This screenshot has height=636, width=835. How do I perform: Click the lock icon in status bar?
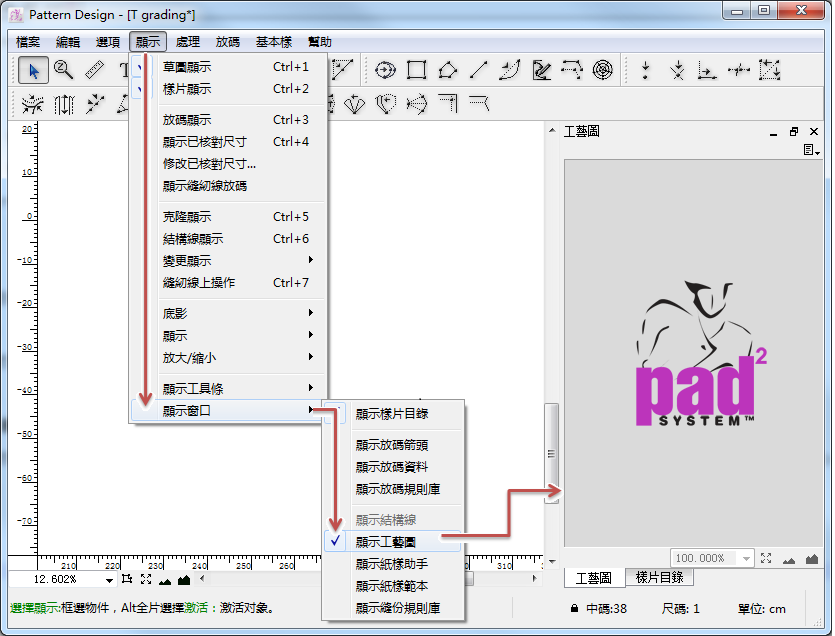click(574, 608)
